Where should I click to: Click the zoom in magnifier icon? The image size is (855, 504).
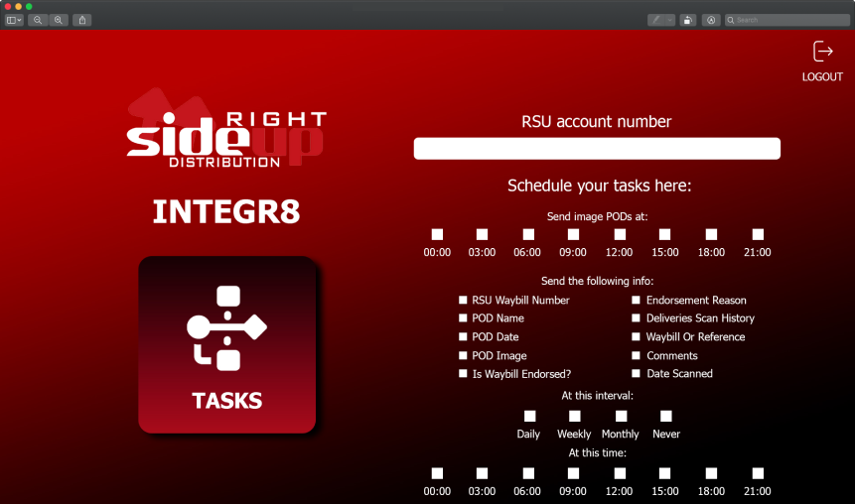point(59,20)
